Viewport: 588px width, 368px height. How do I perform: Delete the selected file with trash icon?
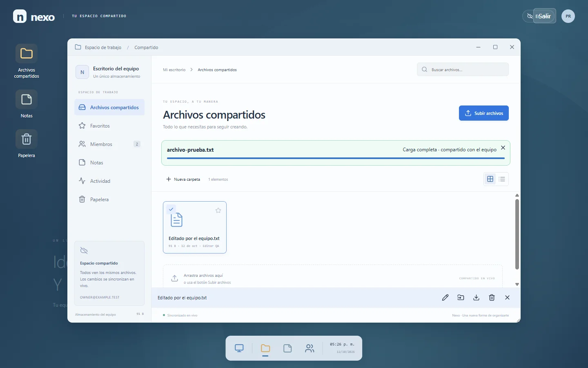tap(492, 298)
